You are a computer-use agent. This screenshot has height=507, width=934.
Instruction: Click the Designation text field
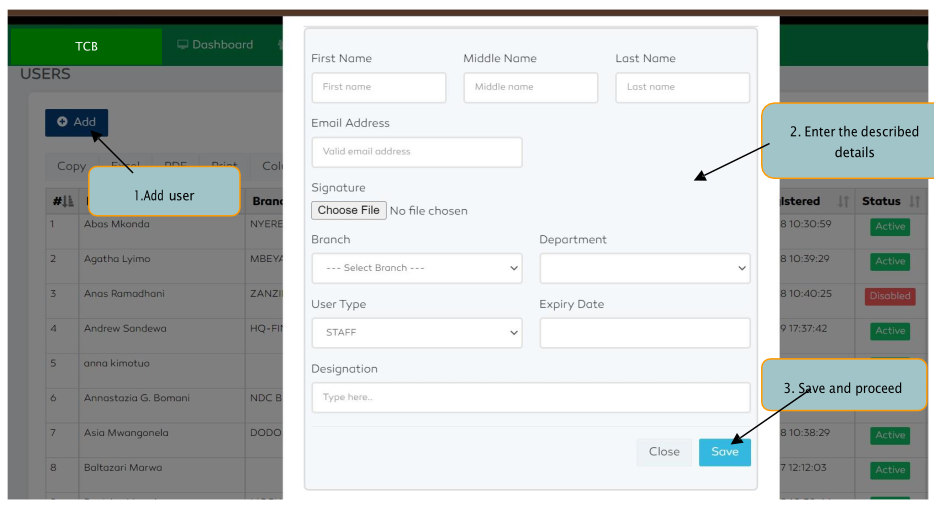[531, 397]
